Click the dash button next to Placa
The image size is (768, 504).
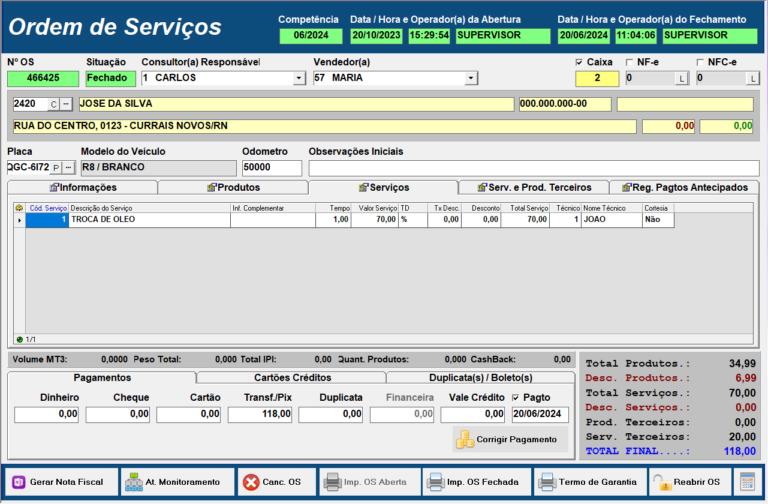click(68, 168)
